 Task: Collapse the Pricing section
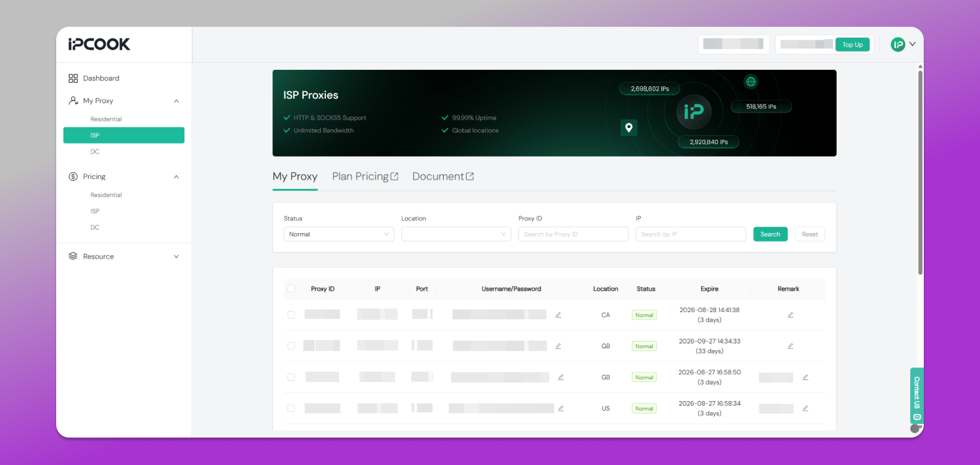[176, 177]
